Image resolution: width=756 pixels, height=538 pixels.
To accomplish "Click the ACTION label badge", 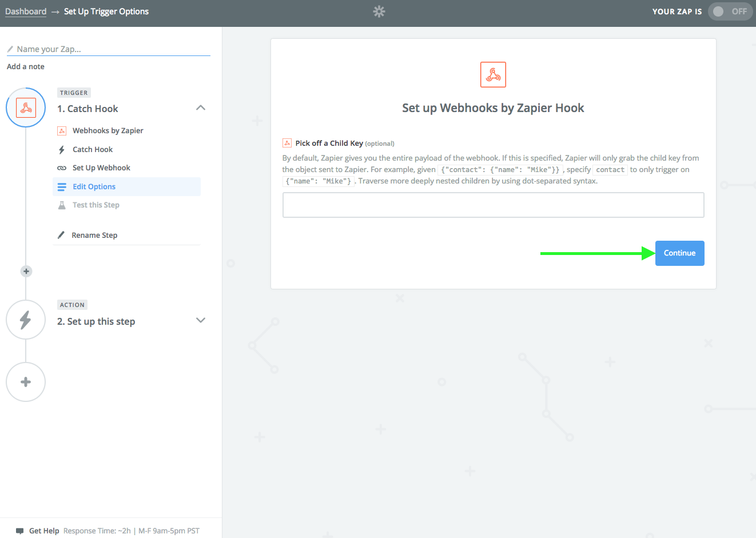I will [72, 305].
